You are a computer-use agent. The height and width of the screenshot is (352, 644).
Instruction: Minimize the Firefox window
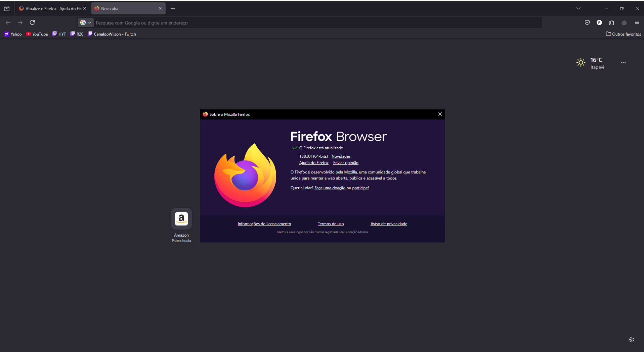click(606, 8)
